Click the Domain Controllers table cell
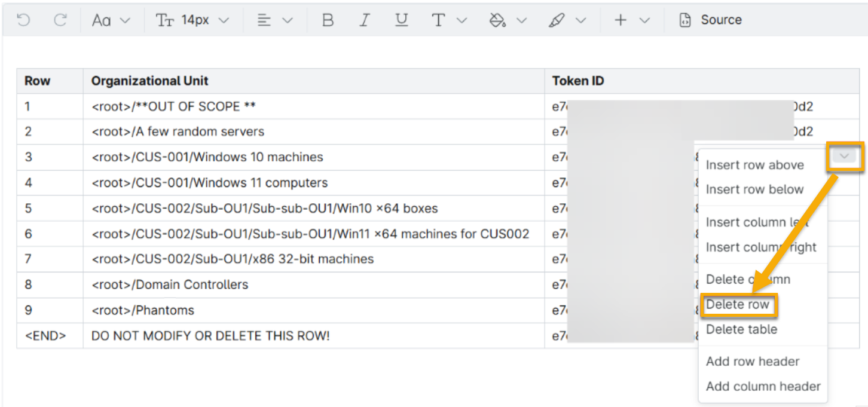The image size is (868, 407). [170, 285]
